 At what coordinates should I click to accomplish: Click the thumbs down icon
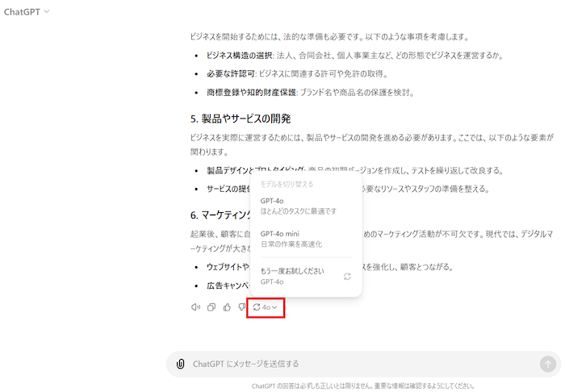[x=242, y=307]
